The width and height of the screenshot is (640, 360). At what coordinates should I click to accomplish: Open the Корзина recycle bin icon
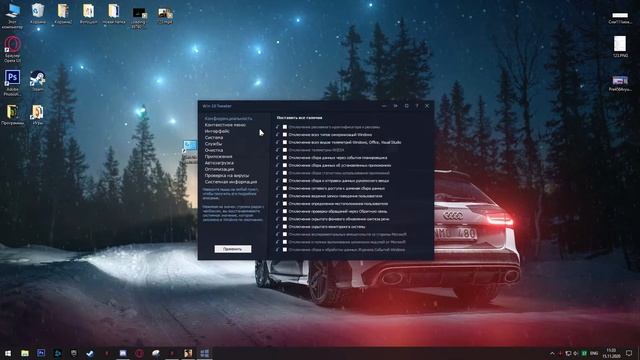(38, 13)
